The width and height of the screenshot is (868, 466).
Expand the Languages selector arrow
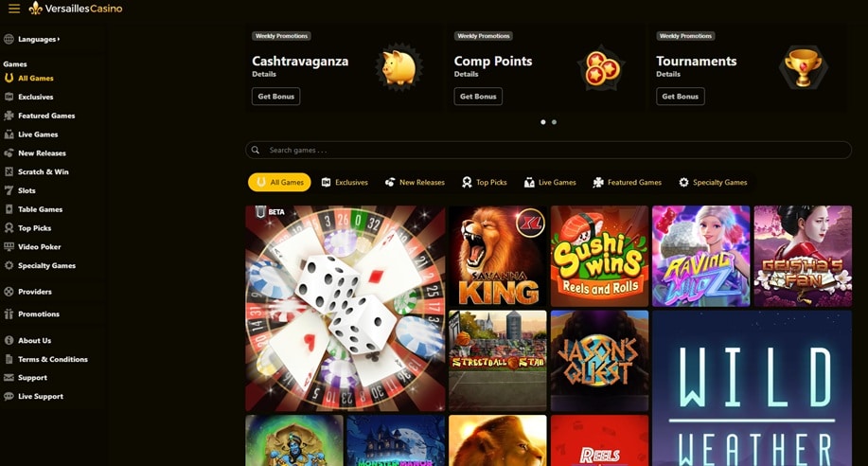point(58,39)
